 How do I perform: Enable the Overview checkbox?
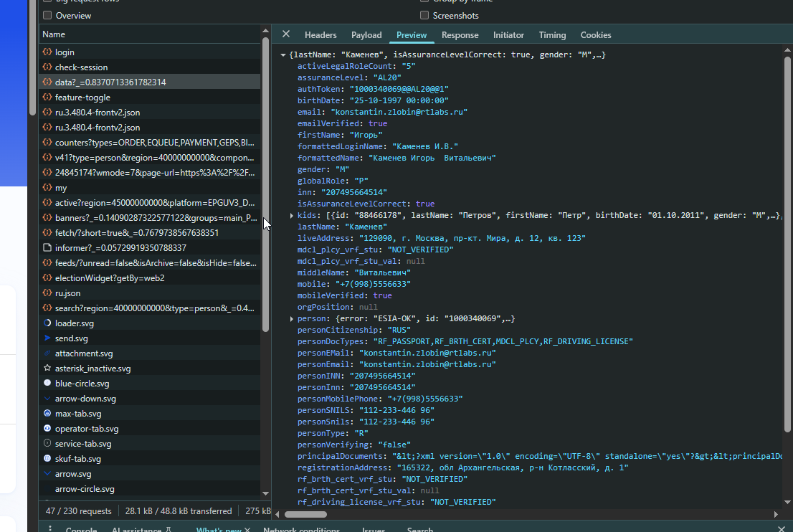point(47,15)
